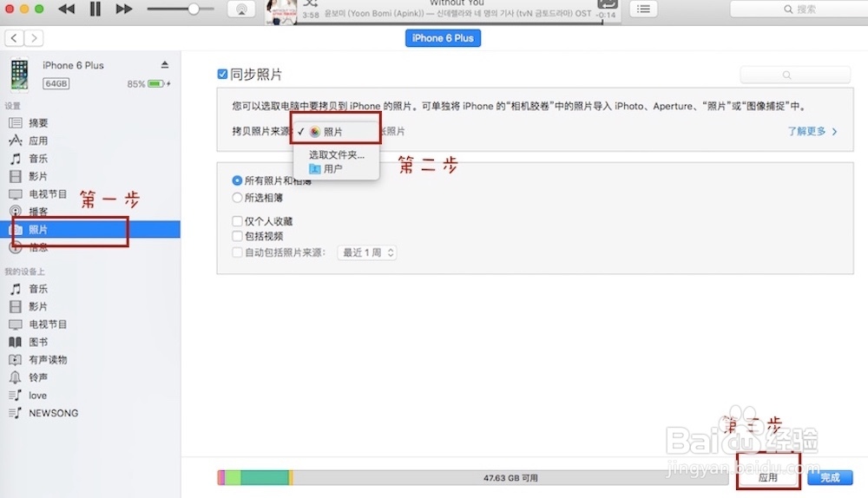Eject the iPhone 6 Plus
Image resolution: width=868 pixels, height=498 pixels.
pos(164,65)
